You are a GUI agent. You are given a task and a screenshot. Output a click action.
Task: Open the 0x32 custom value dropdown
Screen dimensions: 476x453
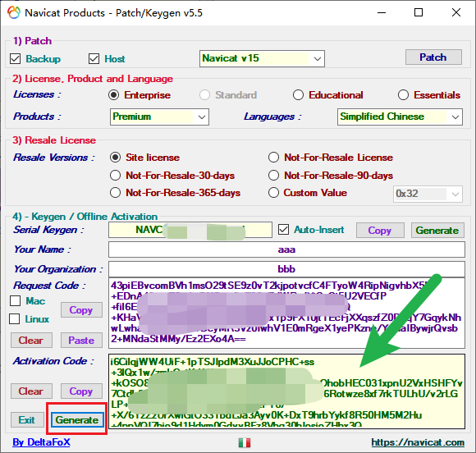(x=428, y=194)
